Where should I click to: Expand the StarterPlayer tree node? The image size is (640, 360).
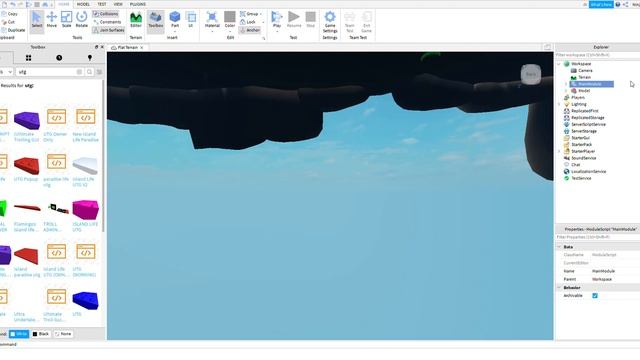click(559, 151)
